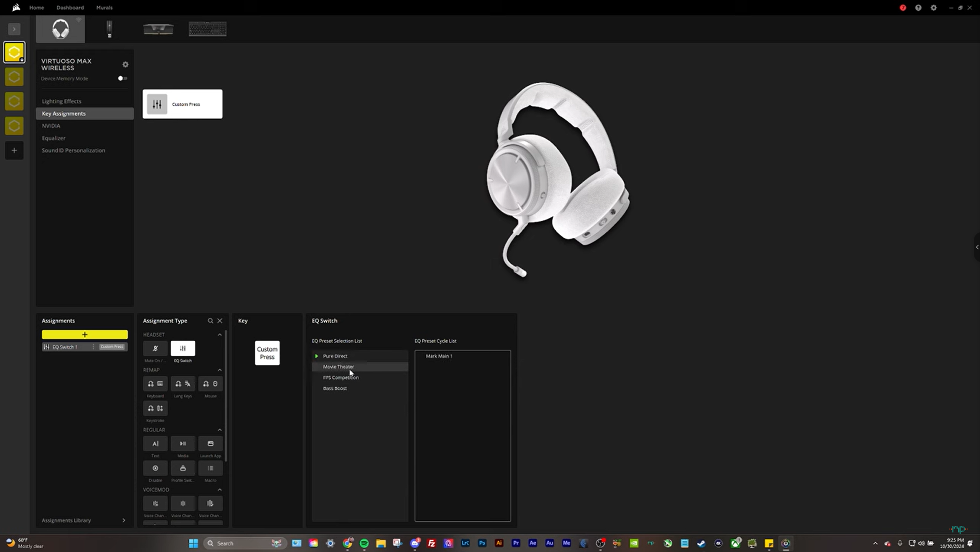Choose Keystroke remap assignment type
Viewport: 980px width, 552px height.
(155, 408)
